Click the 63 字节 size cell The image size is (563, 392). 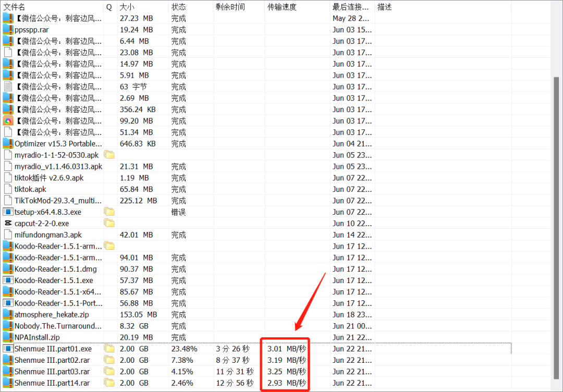pyautogui.click(x=133, y=87)
